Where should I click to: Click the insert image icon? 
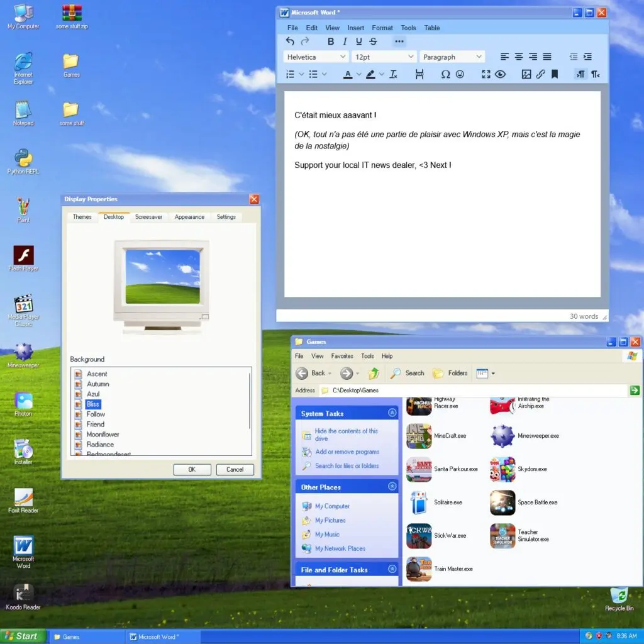click(526, 74)
